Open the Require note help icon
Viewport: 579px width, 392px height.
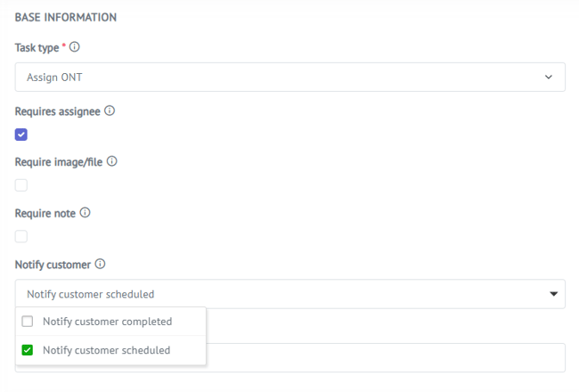click(86, 213)
